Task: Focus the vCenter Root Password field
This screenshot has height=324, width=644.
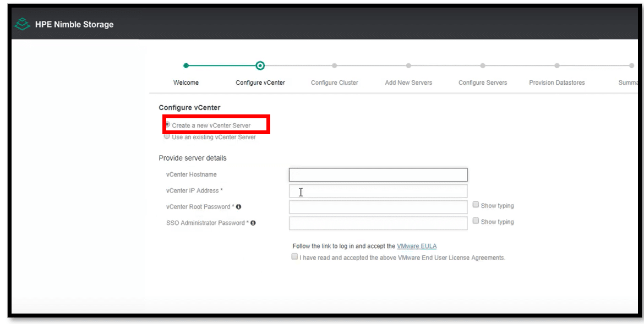Action: 378,207
